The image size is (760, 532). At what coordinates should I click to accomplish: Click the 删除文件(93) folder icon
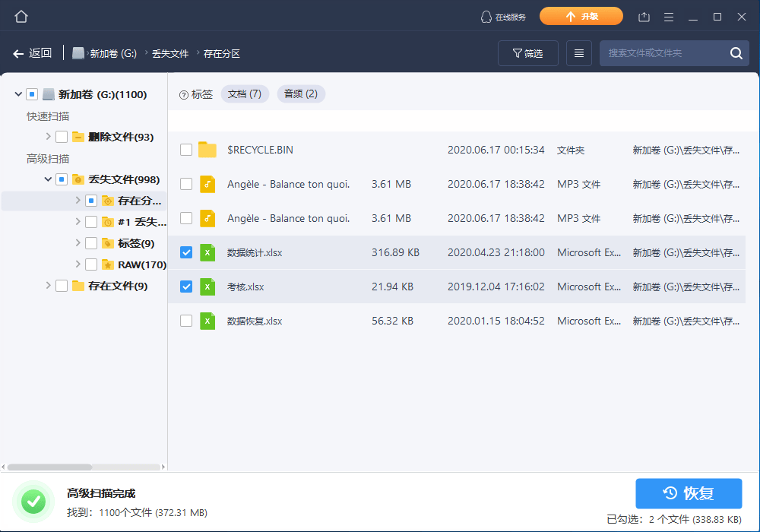pyautogui.click(x=78, y=137)
